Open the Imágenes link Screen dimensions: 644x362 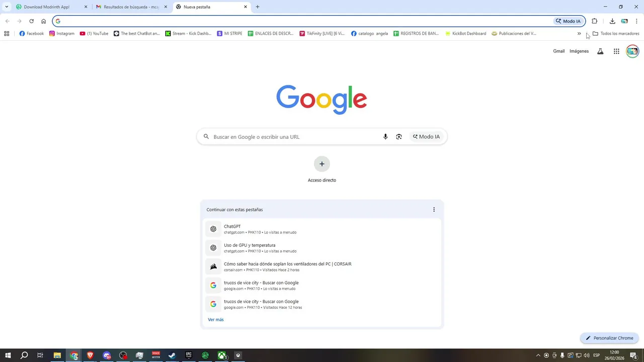coord(579,51)
